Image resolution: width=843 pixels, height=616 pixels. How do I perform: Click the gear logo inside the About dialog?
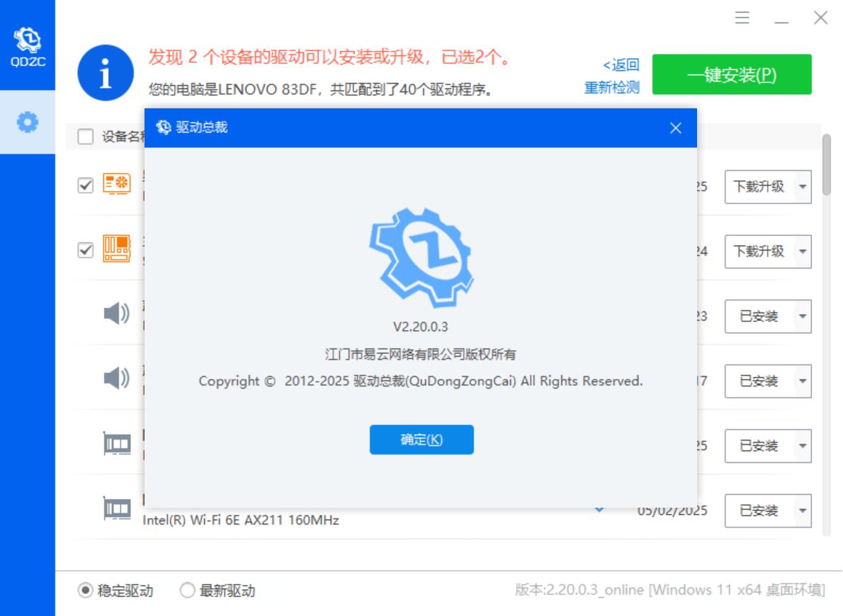[x=421, y=254]
